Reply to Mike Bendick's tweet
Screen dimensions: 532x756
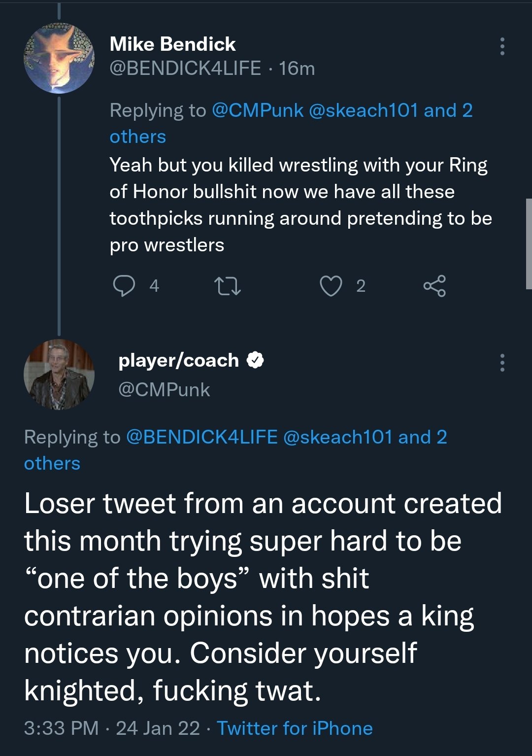point(124,286)
